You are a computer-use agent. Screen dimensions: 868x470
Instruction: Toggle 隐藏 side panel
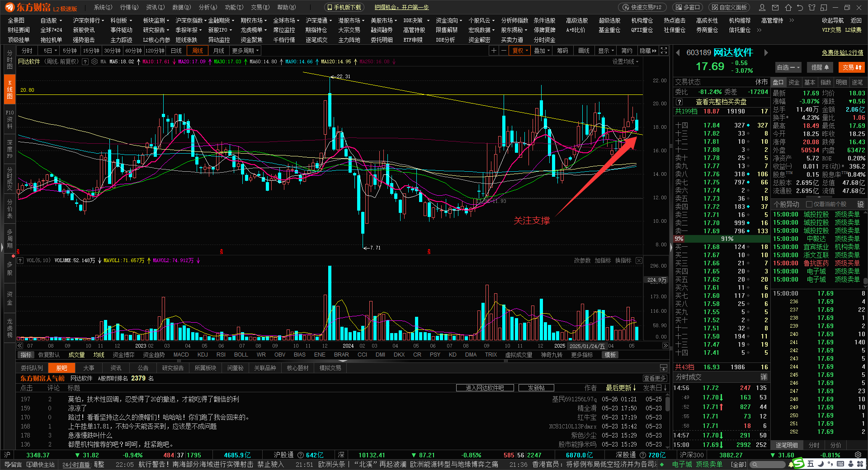(x=648, y=51)
